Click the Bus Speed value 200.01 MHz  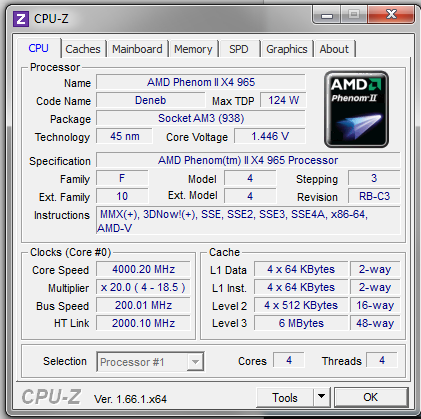(143, 305)
